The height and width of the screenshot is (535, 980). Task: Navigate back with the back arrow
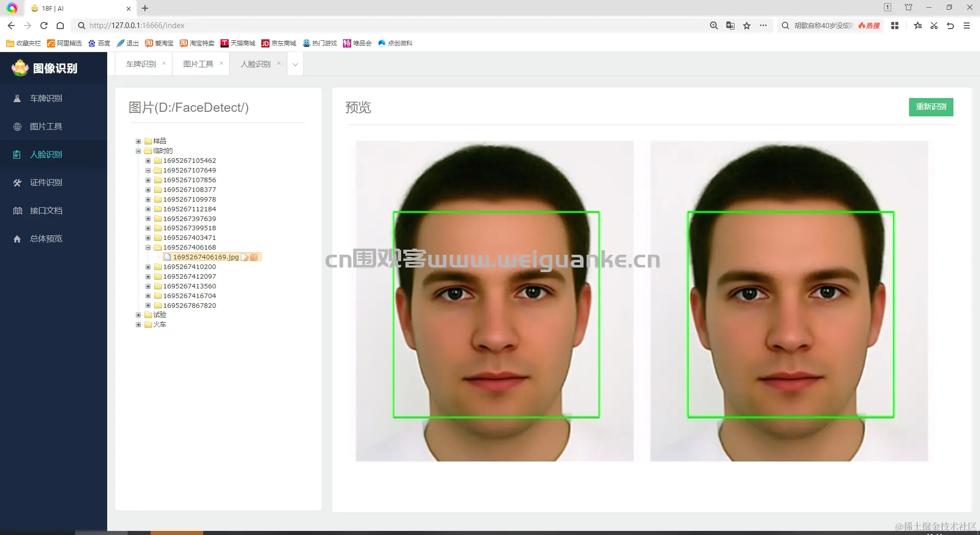click(x=11, y=26)
